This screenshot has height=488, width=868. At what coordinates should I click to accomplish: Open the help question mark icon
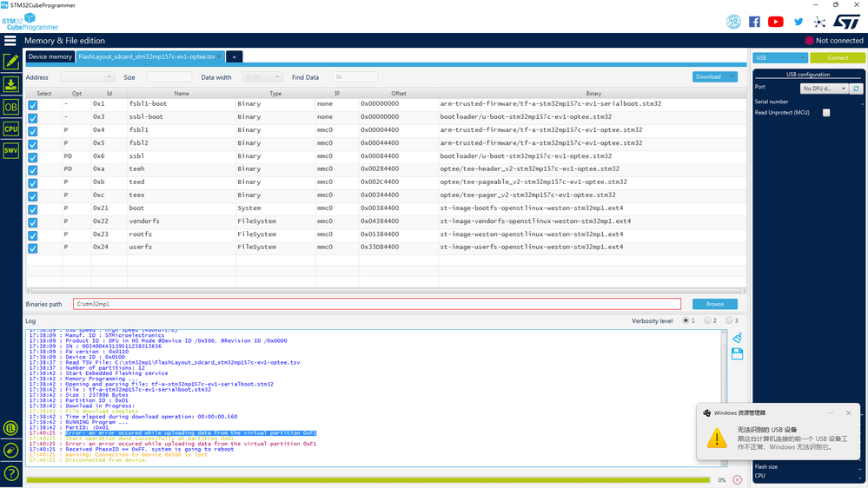click(10, 473)
